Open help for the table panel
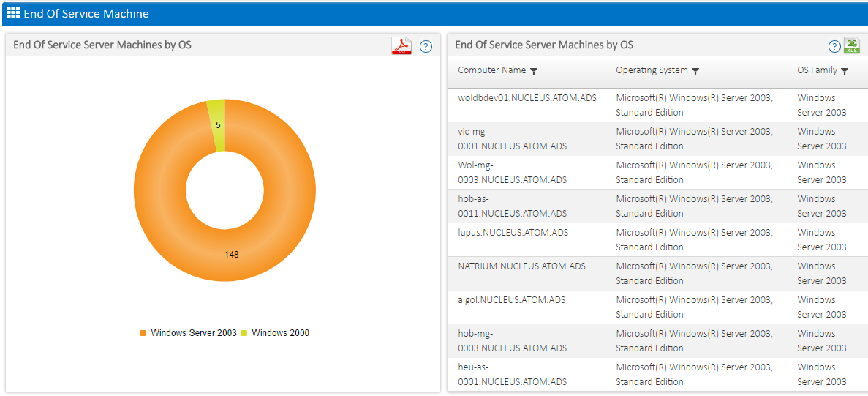Viewport: 868px width, 396px height. pyautogui.click(x=834, y=47)
